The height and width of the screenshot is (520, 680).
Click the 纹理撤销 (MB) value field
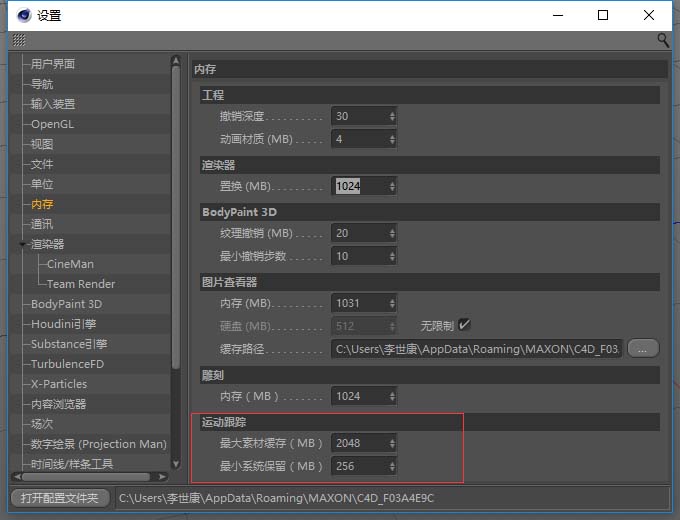click(x=359, y=233)
